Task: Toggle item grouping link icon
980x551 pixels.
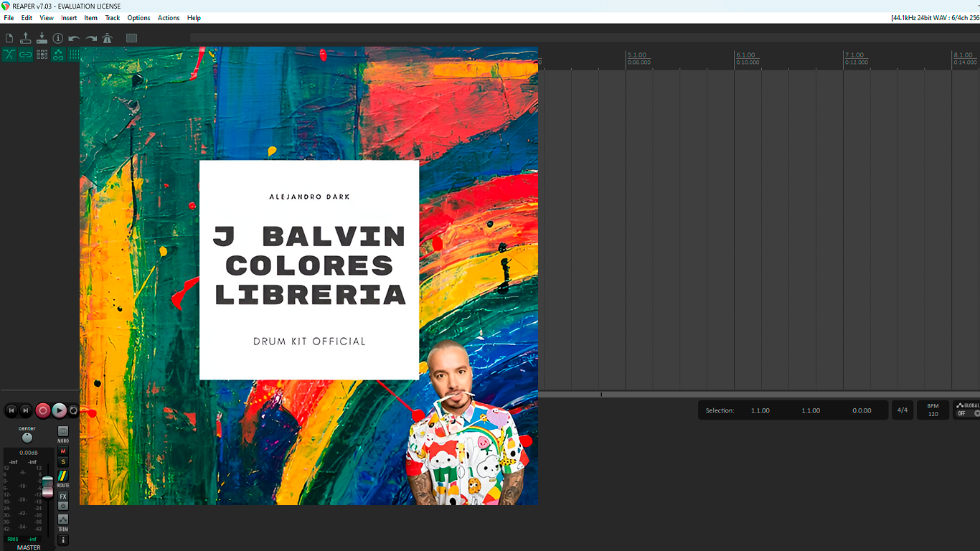Action: click(x=26, y=55)
